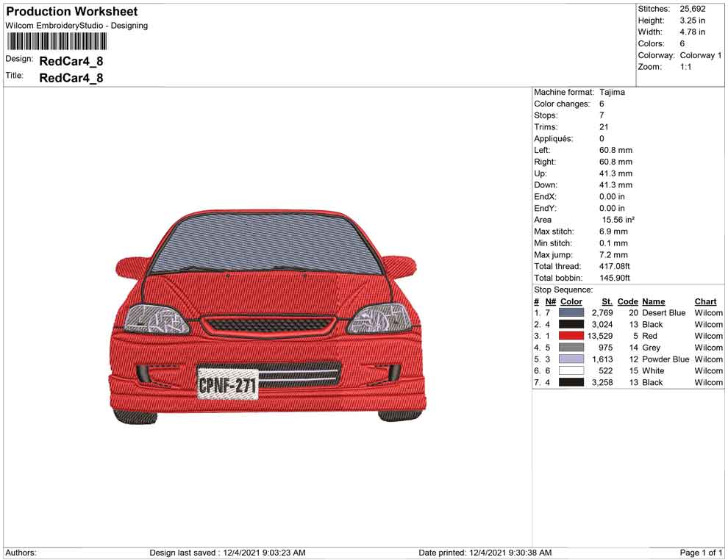Screen dimensions: 728x560
Task: Click the Powder Blue thread swatch
Action: click(x=572, y=359)
